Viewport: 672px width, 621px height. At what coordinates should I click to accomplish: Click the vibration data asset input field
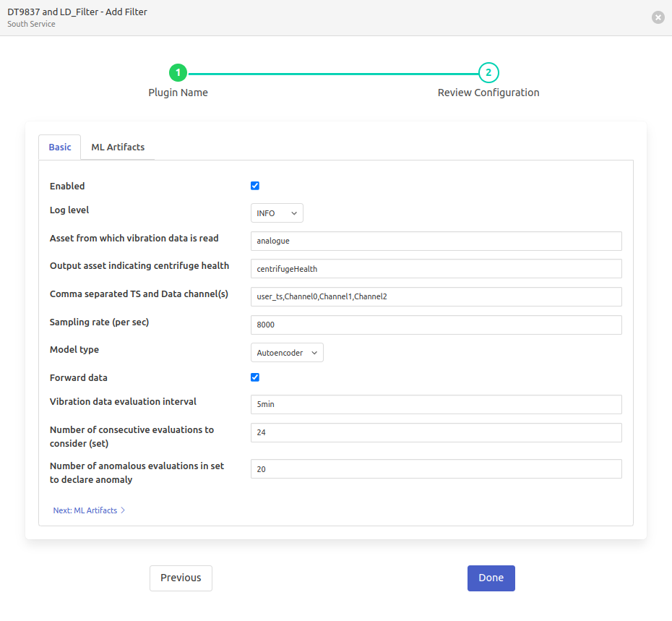(436, 241)
